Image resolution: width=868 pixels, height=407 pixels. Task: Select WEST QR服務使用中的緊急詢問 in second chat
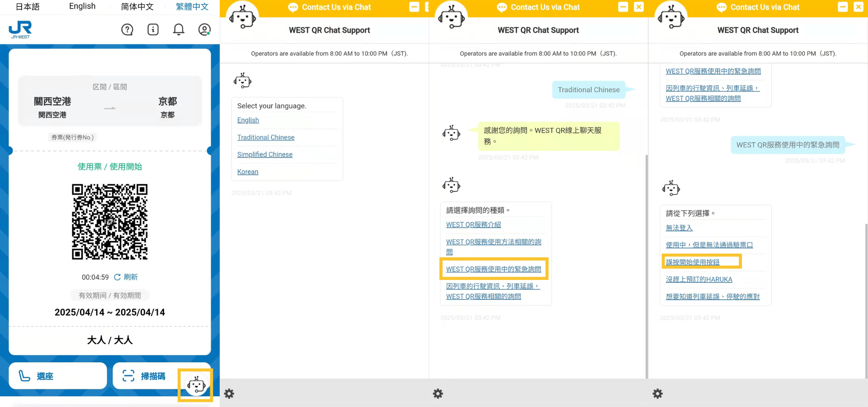click(x=494, y=269)
